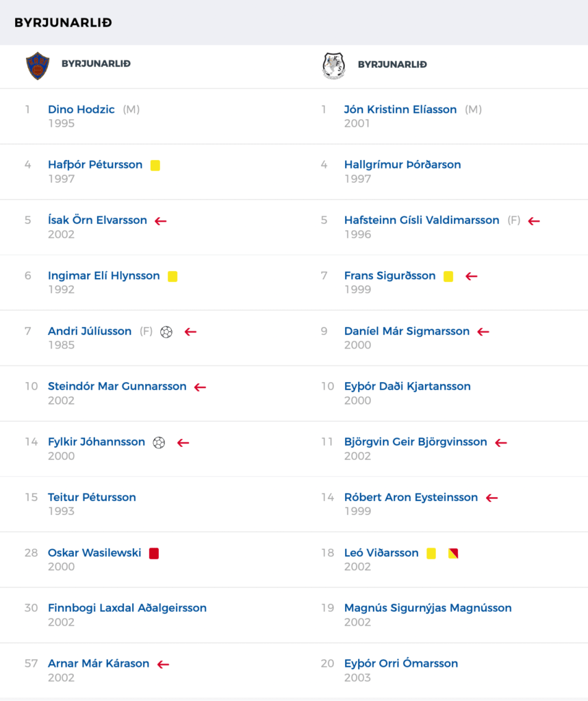Click yellow card beside Ingimar Elí Hlynsson
The image size is (588, 701).
click(172, 277)
